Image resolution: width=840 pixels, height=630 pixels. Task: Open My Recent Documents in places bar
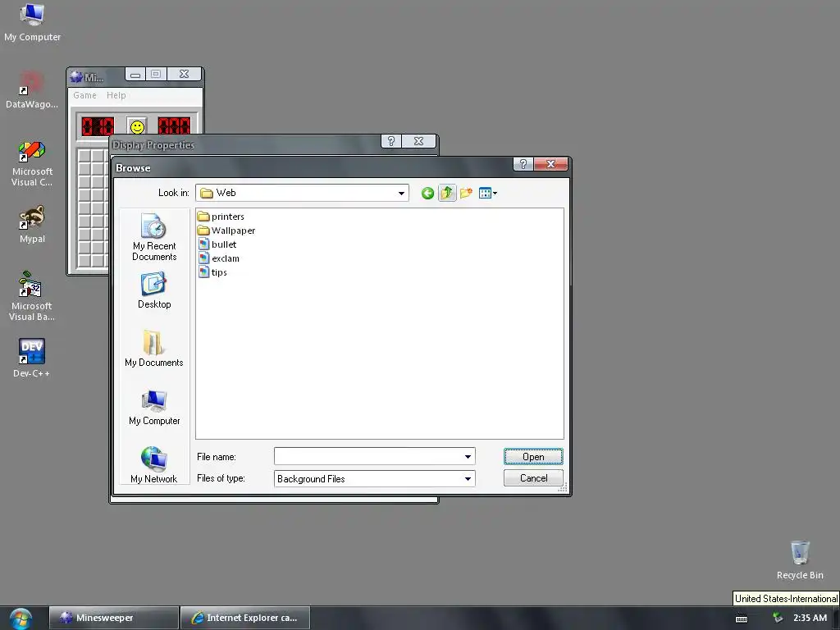[x=154, y=237]
